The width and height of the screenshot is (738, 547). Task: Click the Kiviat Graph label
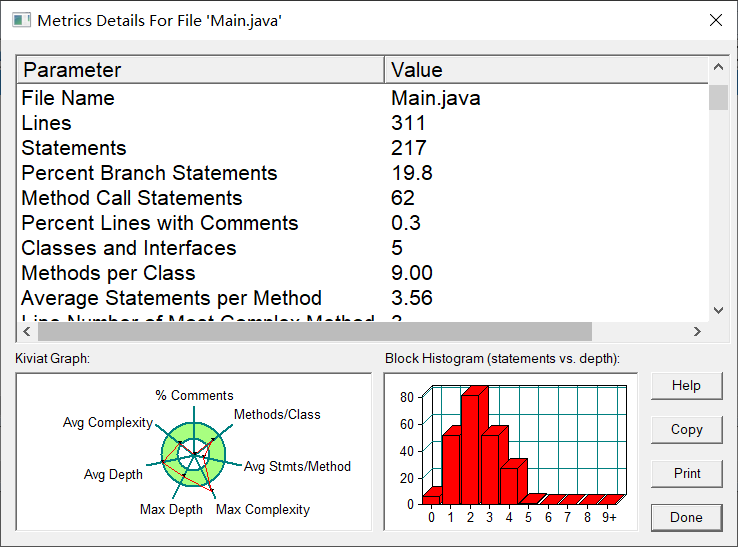[52, 359]
